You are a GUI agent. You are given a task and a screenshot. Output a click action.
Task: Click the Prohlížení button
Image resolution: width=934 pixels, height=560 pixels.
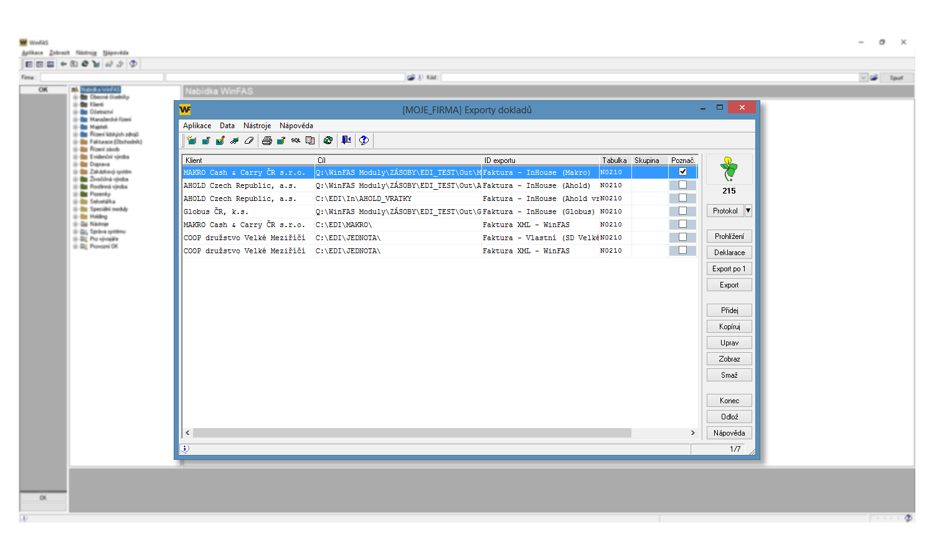pyautogui.click(x=729, y=236)
